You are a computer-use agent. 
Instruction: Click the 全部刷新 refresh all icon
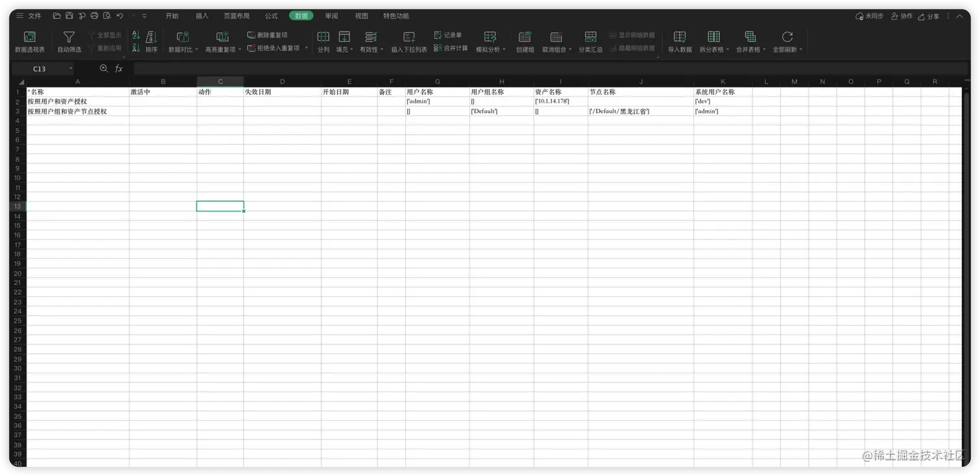(787, 37)
